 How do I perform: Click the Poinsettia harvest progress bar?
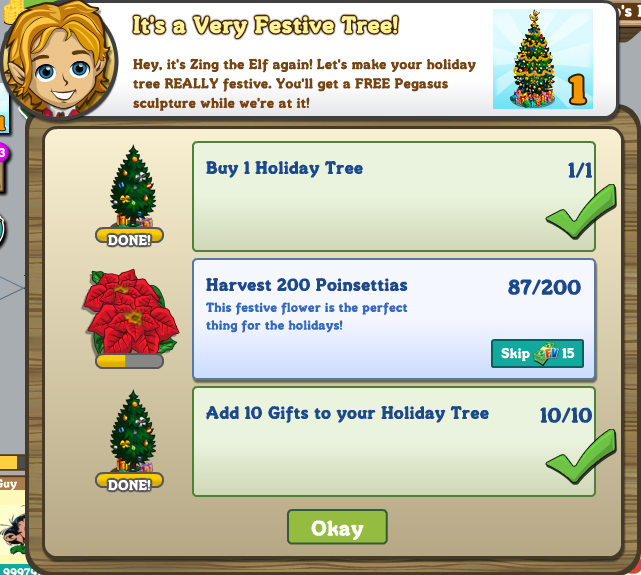tap(129, 361)
